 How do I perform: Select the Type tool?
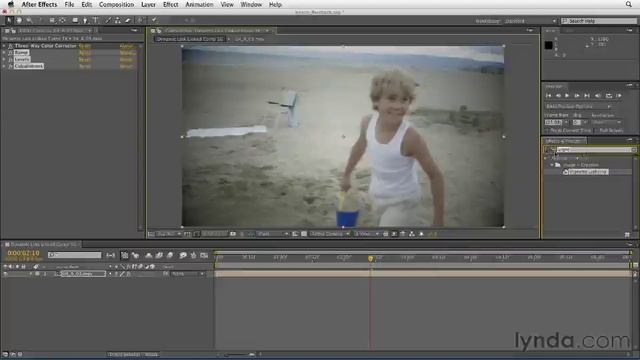click(96, 20)
